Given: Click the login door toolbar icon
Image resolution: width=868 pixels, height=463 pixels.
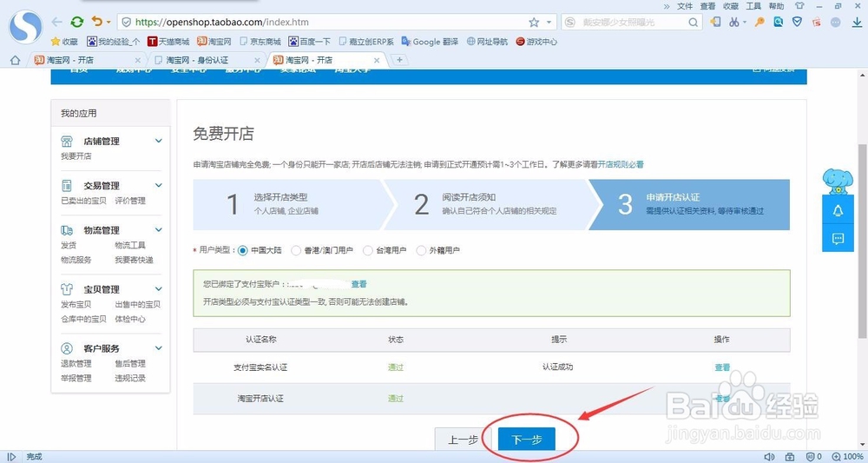Looking at the screenshot, I should coord(716,23).
